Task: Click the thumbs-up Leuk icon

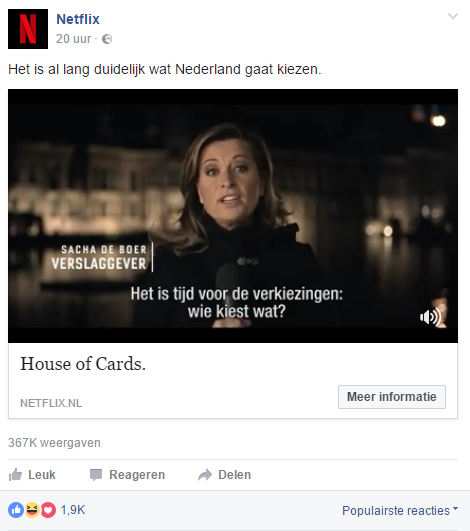Action: (15, 475)
